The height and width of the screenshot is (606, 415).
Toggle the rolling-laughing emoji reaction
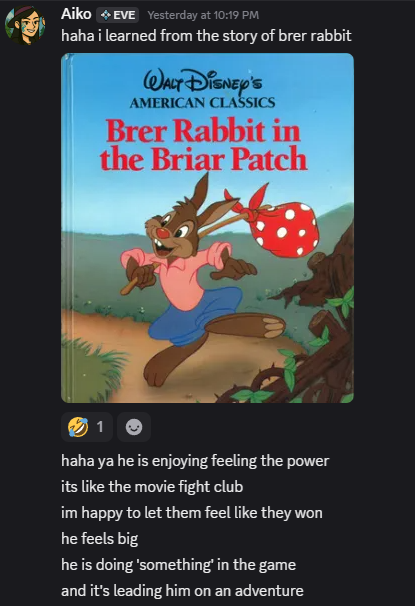click(x=87, y=427)
